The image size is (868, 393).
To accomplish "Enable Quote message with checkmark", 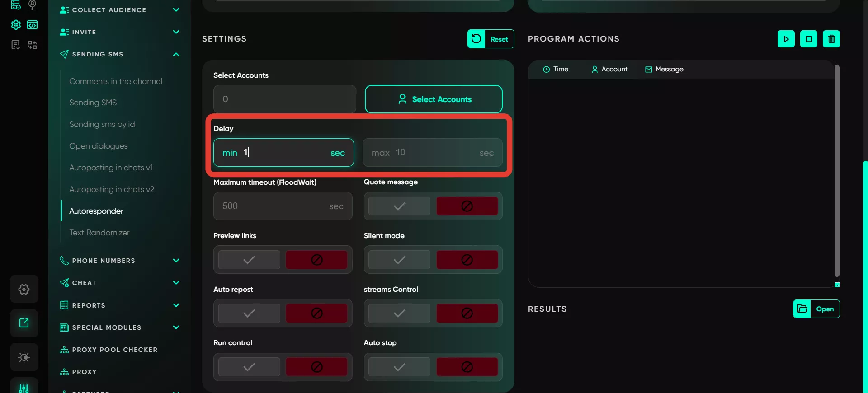I will pyautogui.click(x=399, y=206).
